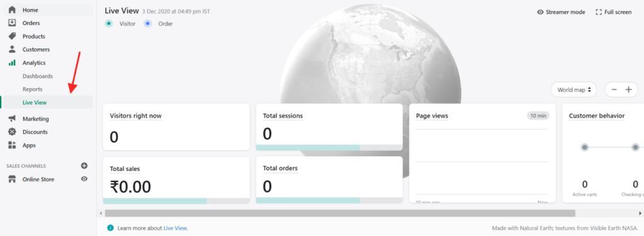Open Online Store sales channel
This screenshot has width=644, height=236.
[38, 179]
